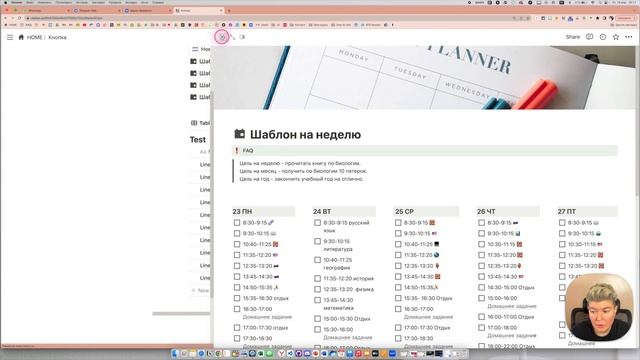Screen dimensions: 640x360
Task: Tick the 8:30-9:15 русский язык checkbox
Action: [x=318, y=223]
